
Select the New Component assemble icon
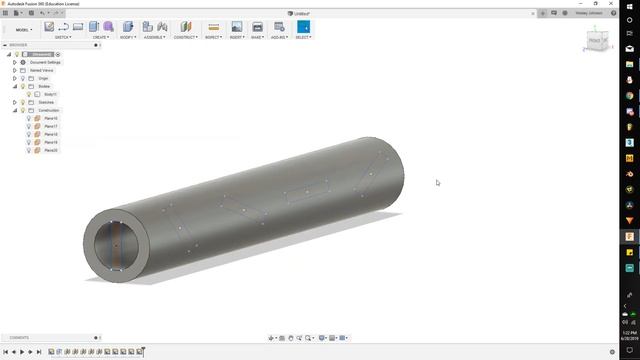tap(147, 27)
